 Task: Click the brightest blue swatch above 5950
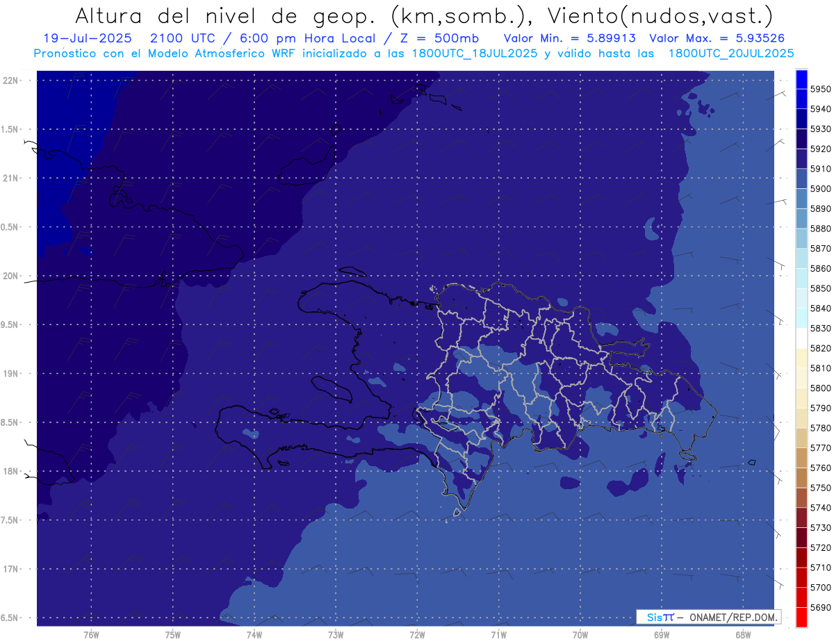[801, 79]
